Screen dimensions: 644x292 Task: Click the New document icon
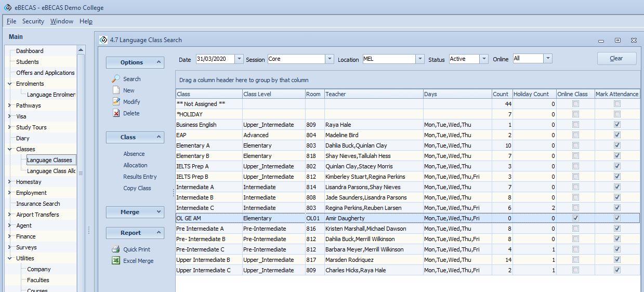116,90
